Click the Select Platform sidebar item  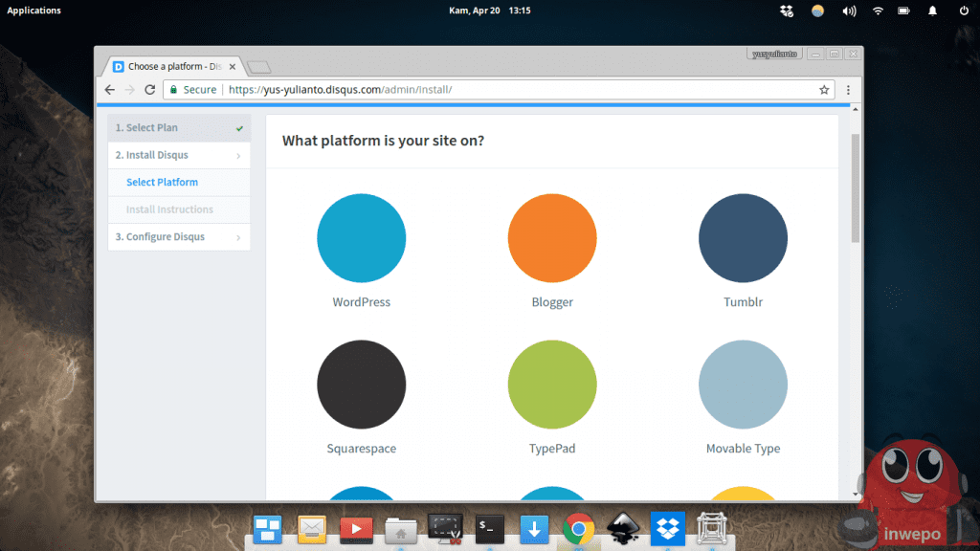pos(162,183)
